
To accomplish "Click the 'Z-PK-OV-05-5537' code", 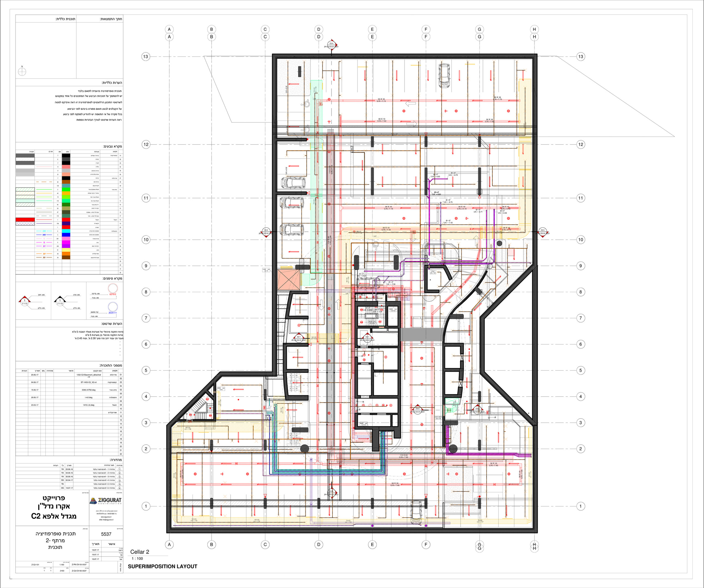I will tap(79, 565).
